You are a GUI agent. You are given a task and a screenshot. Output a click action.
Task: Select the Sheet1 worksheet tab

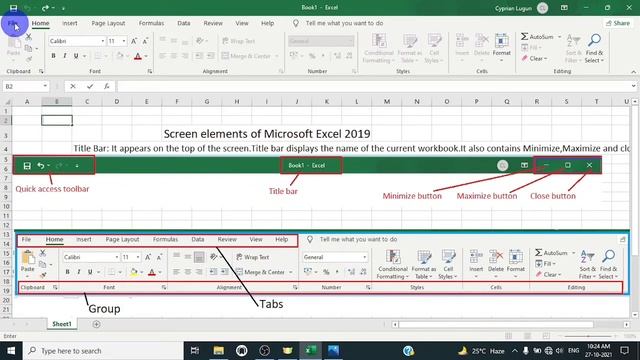[x=62, y=324]
